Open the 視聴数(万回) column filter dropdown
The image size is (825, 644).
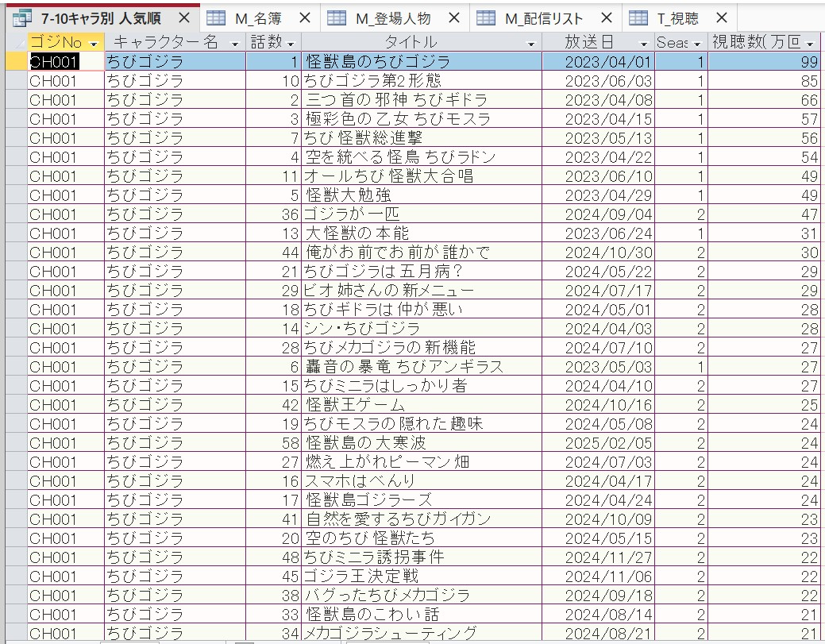click(810, 44)
